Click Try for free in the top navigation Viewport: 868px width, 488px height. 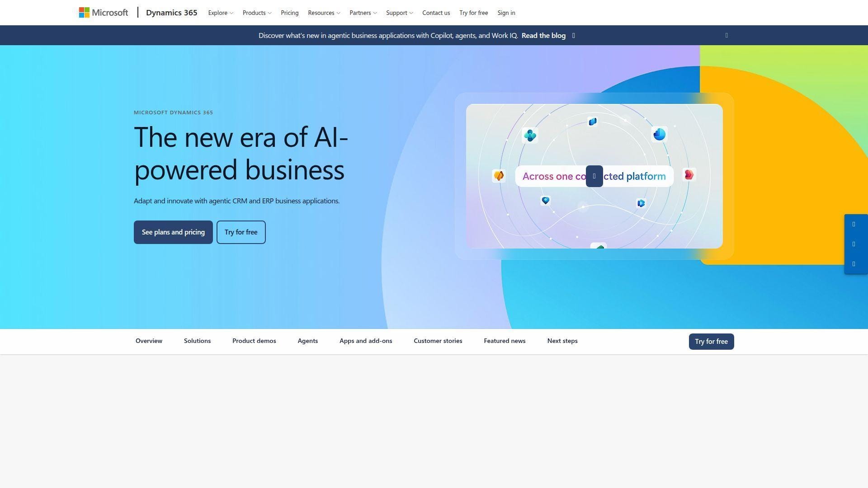point(474,13)
